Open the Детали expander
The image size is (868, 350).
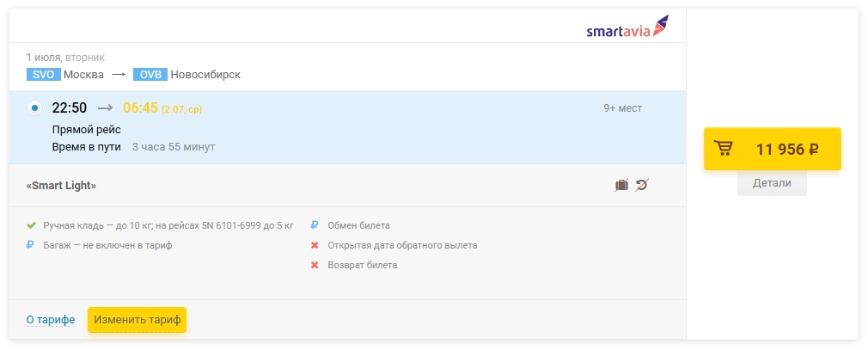772,183
